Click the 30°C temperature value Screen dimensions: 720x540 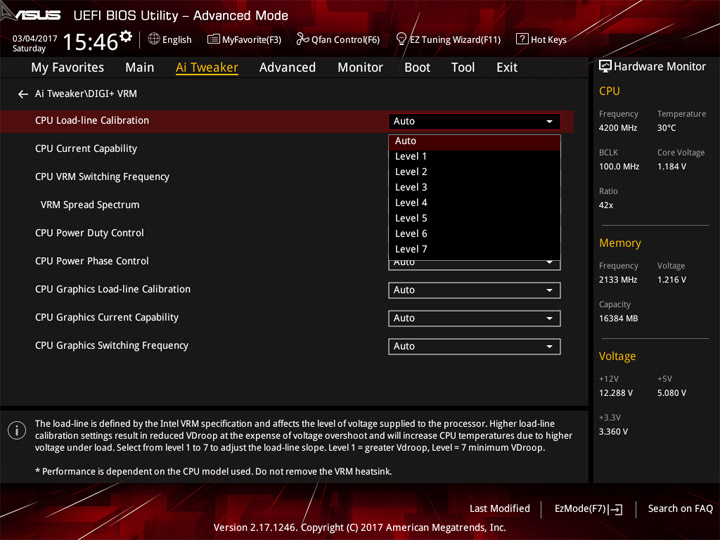(x=666, y=128)
